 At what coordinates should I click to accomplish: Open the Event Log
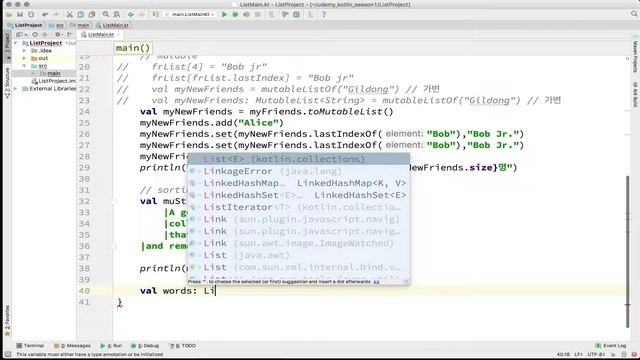click(x=611, y=346)
